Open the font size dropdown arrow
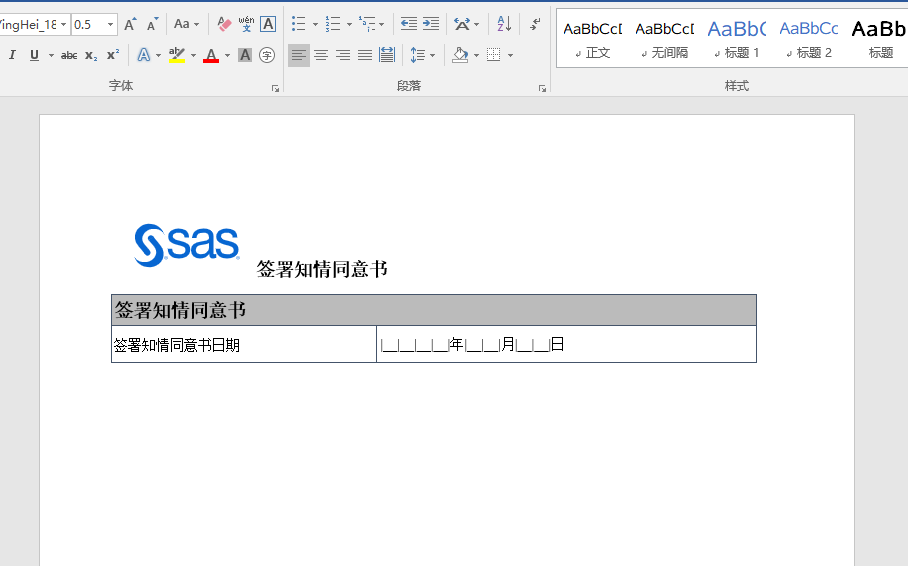 tap(110, 24)
